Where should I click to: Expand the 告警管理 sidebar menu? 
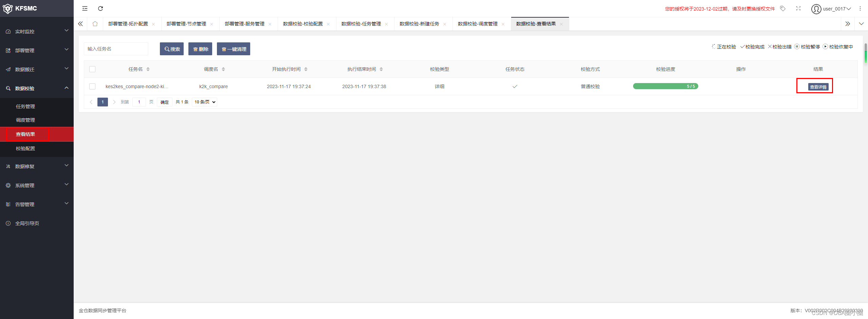[x=37, y=204]
